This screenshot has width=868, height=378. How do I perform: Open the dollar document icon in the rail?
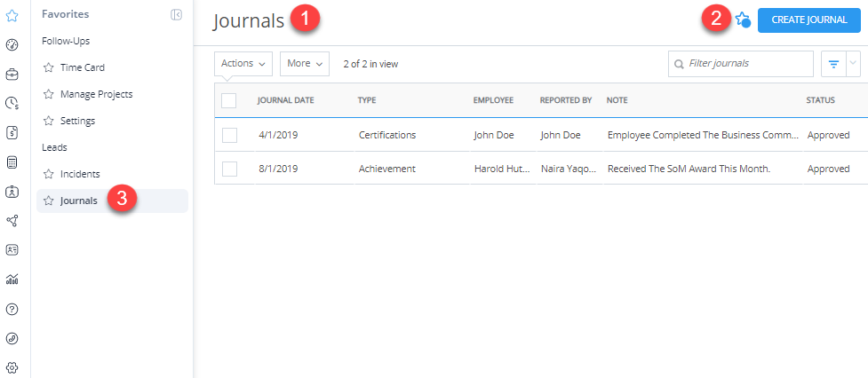[12, 132]
